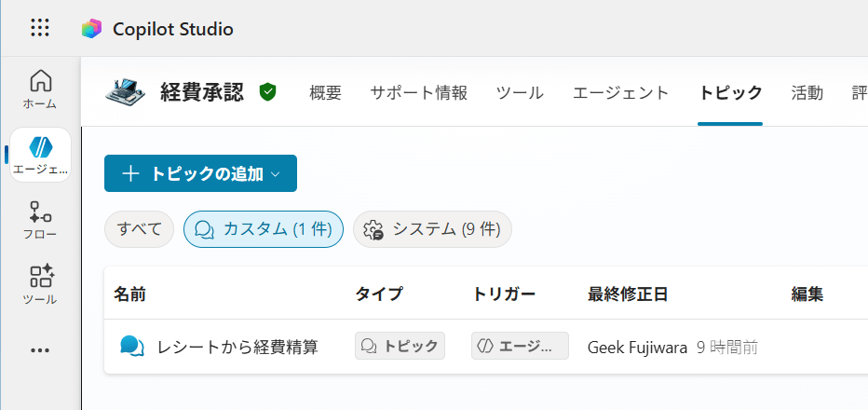Click the 経費承認 agent avatar icon

[125, 92]
